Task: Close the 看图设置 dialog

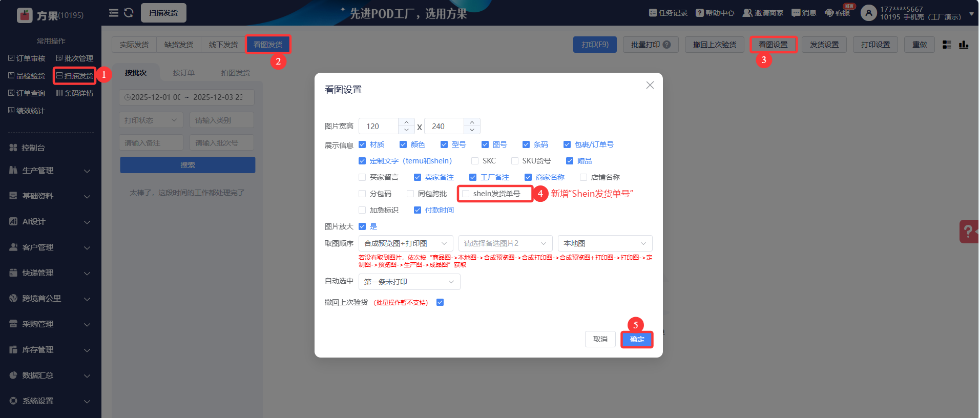Action: 650,85
